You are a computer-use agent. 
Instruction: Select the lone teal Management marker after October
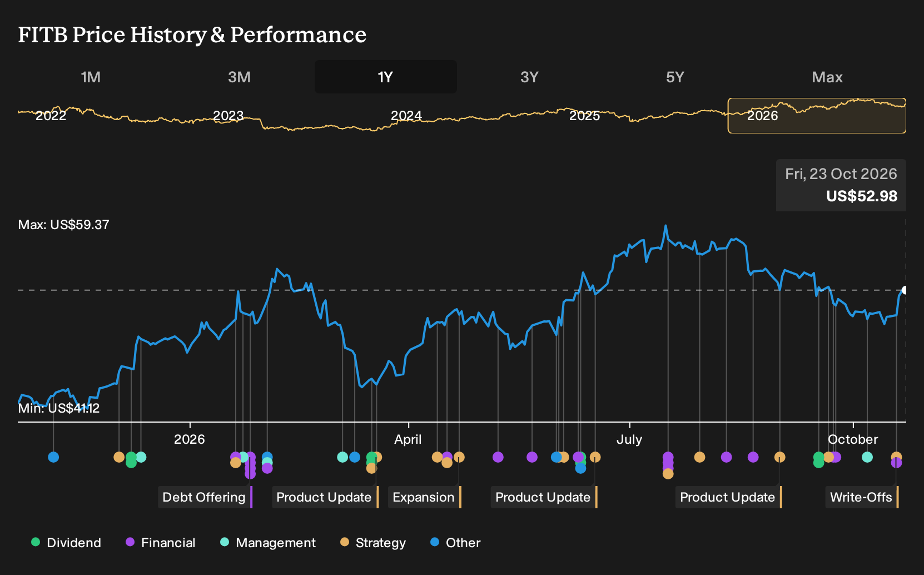[867, 457]
